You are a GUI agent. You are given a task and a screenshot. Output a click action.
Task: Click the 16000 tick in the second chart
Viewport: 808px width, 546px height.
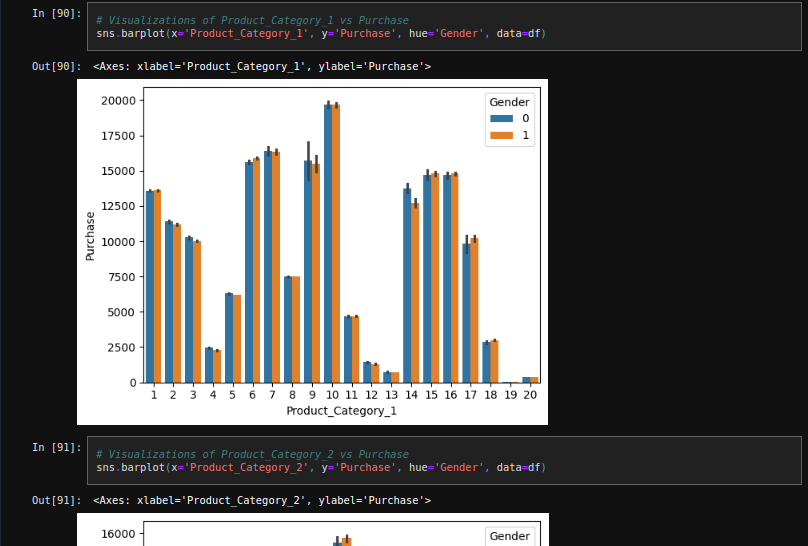tap(119, 534)
